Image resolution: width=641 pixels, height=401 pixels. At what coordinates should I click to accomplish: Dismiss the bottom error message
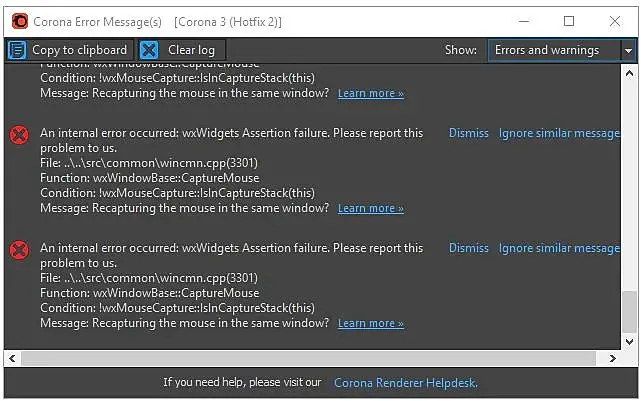pyautogui.click(x=468, y=248)
